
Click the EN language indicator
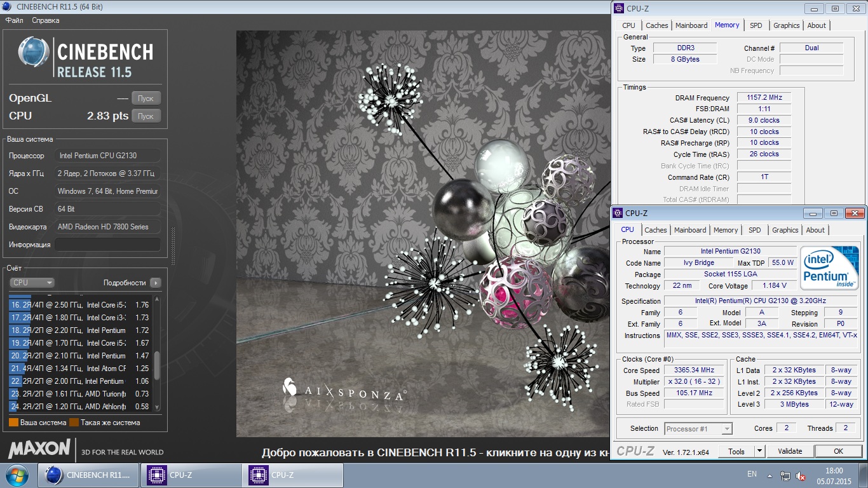point(752,474)
